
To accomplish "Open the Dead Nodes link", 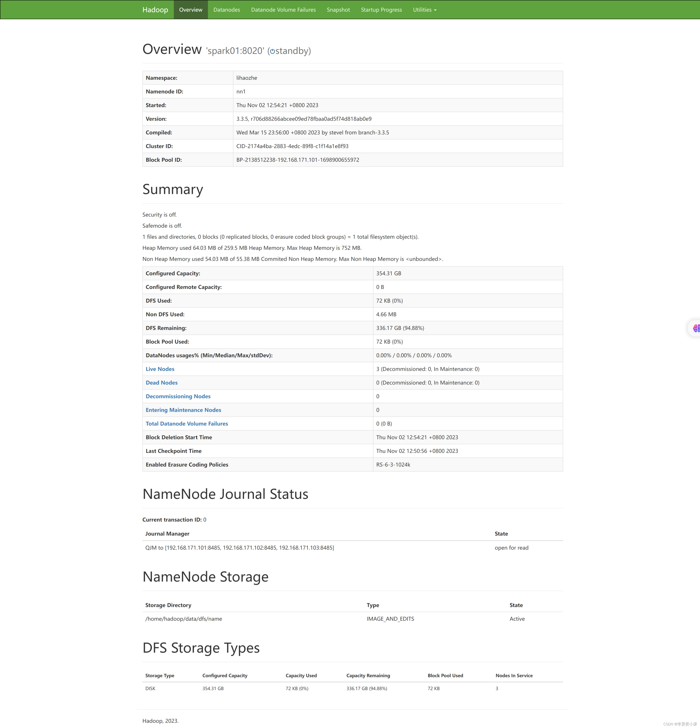I will click(161, 383).
